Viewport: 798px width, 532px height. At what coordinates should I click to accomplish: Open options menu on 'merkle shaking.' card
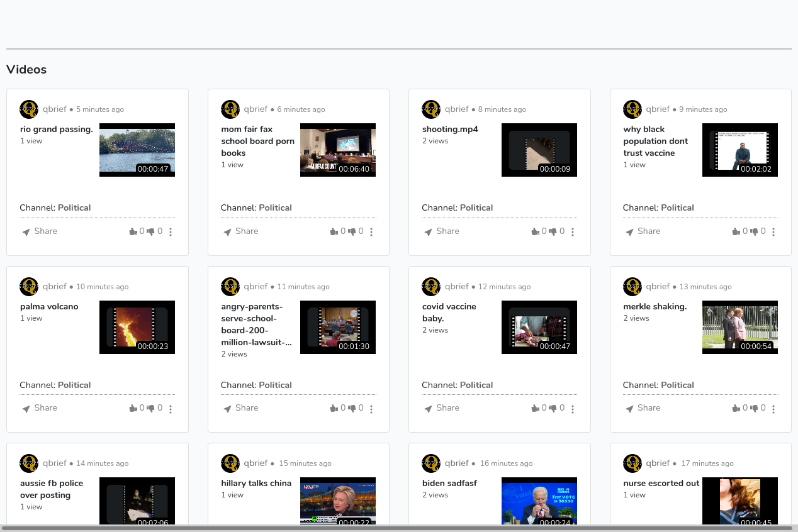[x=773, y=409]
